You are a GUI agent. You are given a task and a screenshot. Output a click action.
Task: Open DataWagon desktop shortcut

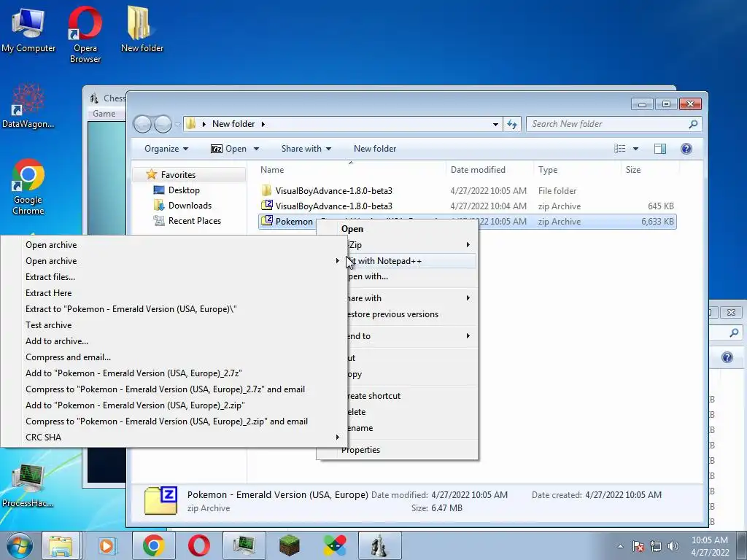coord(28,106)
